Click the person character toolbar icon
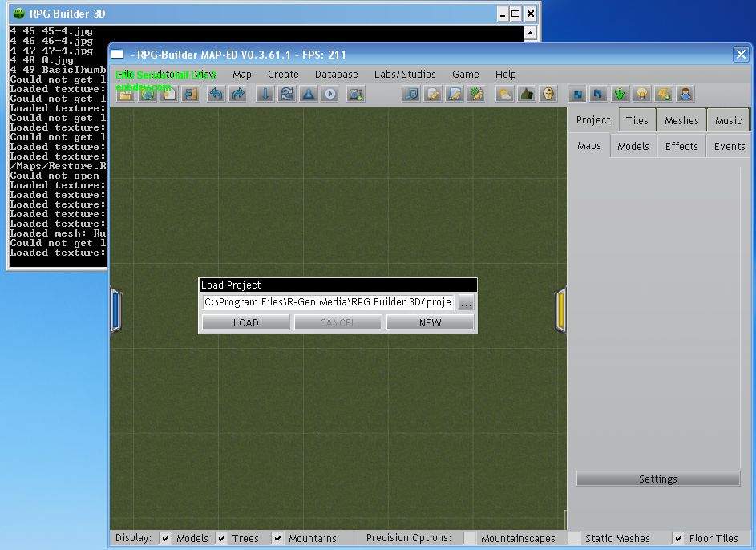Screen dimensions: 756x550 pos(685,94)
